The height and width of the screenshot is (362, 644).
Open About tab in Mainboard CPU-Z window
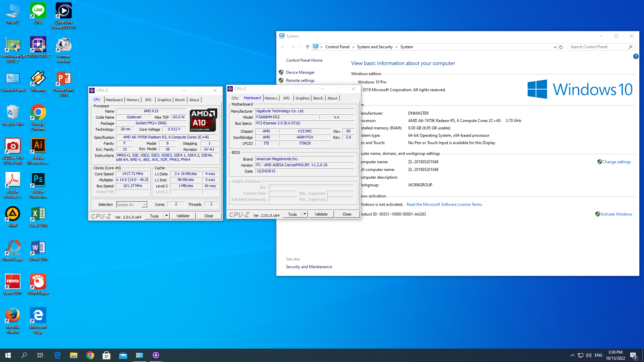point(332,98)
